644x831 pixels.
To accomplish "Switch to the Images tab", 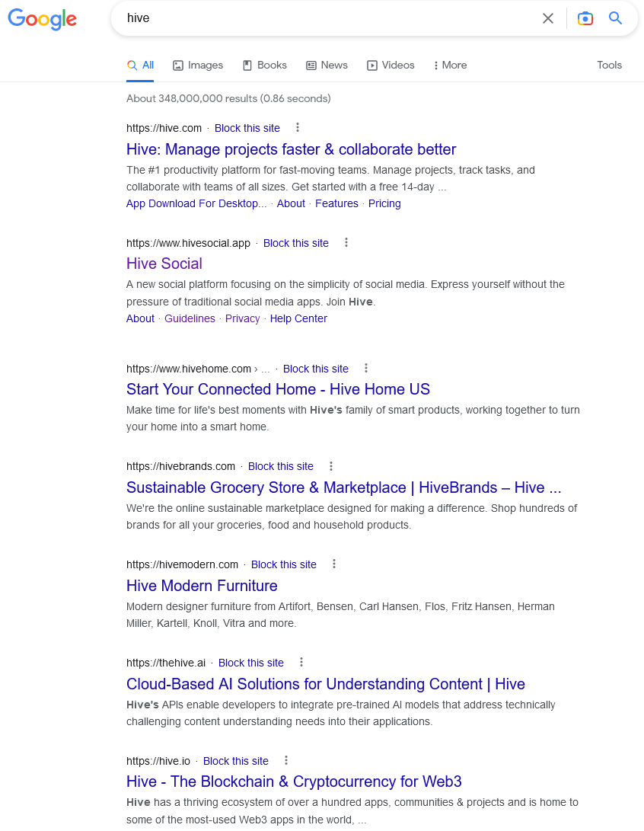I will pos(198,66).
